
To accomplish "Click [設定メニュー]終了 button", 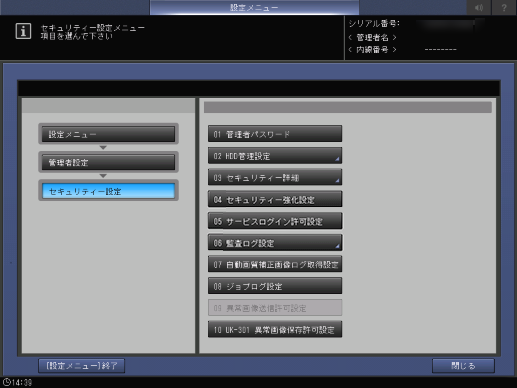I will [82, 366].
